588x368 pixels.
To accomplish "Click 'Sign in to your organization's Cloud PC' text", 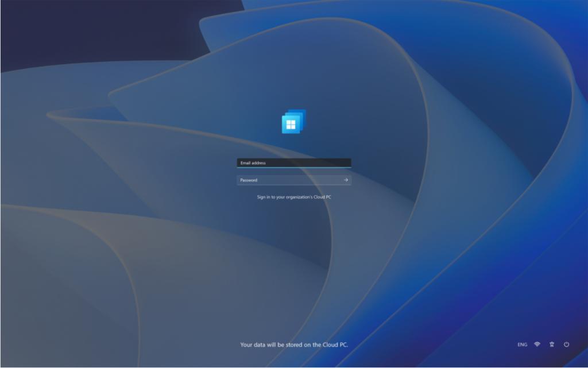I will 294,197.
